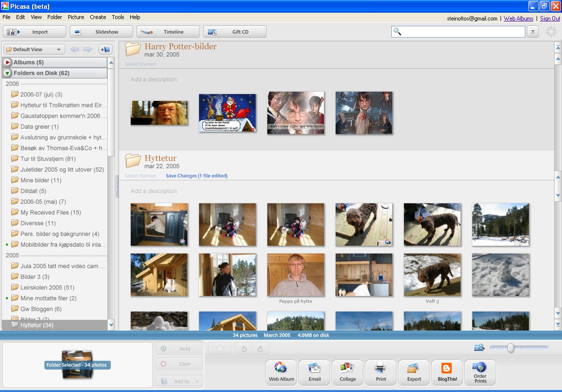The image size is (562, 392).
Task: Click the zoom picture icon beside the slider
Action: (479, 348)
